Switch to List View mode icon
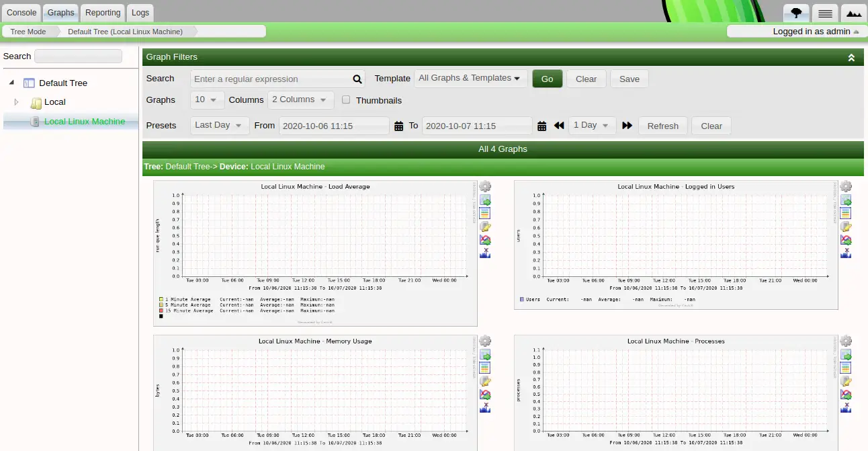 click(x=826, y=13)
